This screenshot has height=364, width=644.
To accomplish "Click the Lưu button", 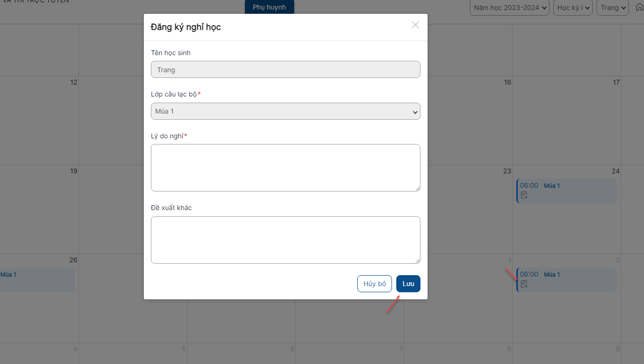I will click(x=408, y=284).
